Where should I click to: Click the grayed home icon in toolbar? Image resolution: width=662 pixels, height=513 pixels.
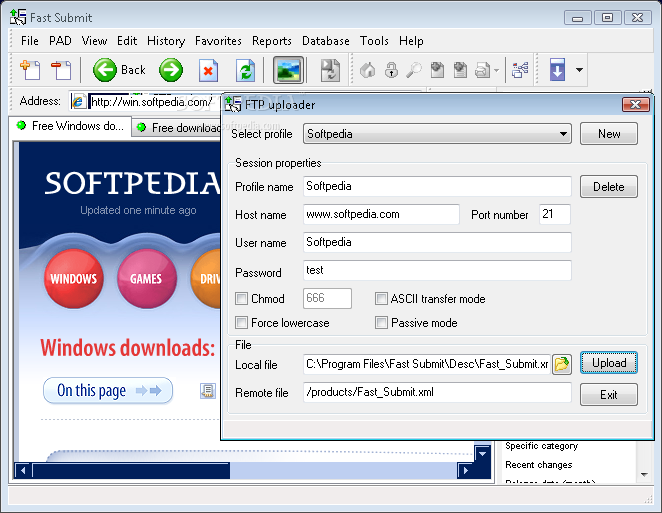(368, 70)
